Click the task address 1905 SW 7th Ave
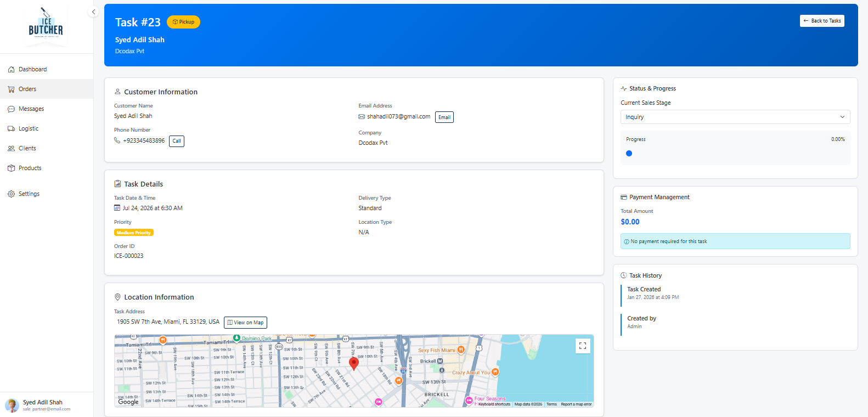The height and width of the screenshot is (417, 868). pyautogui.click(x=168, y=322)
